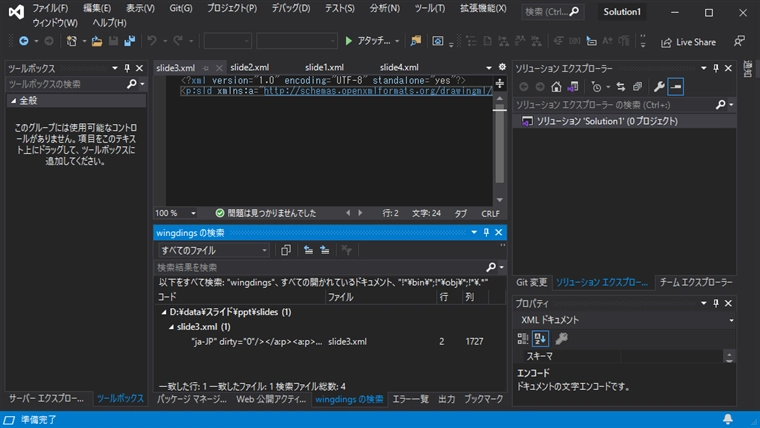This screenshot has width=760, height=428.
Task: Click the Toolbox search magnifier icon
Action: point(131,84)
